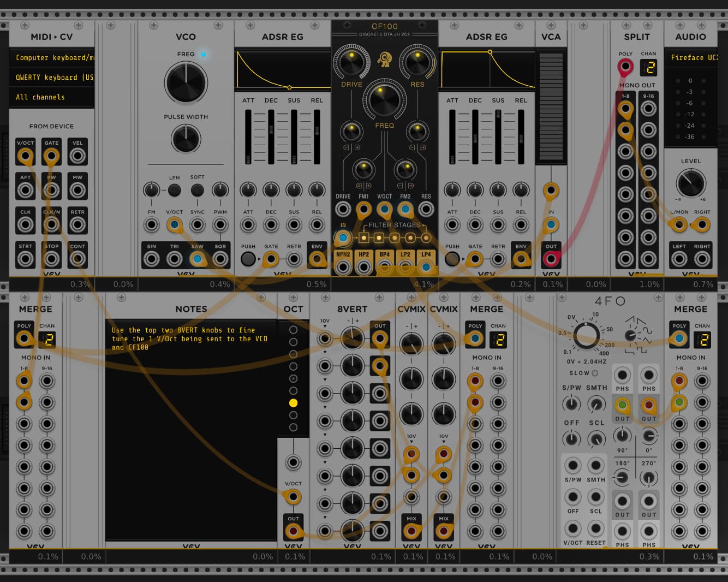Click the MIDI-CV RETR output jack

click(77, 224)
